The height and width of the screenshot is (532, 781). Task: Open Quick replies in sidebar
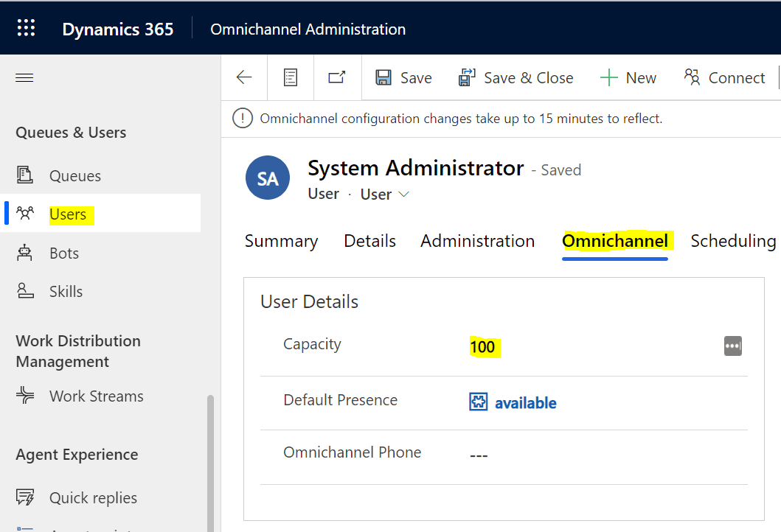tap(93, 498)
